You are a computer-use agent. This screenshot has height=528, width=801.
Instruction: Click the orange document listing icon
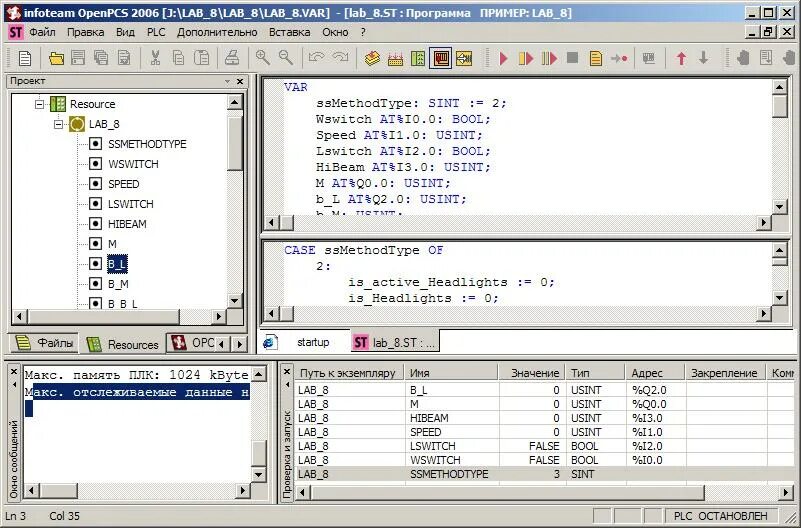coord(596,58)
